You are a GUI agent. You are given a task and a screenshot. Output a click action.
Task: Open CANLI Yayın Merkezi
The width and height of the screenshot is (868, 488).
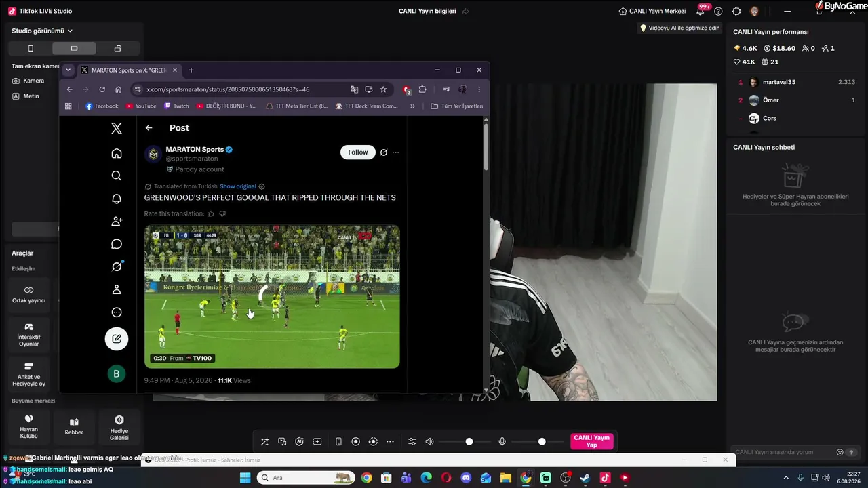652,11
